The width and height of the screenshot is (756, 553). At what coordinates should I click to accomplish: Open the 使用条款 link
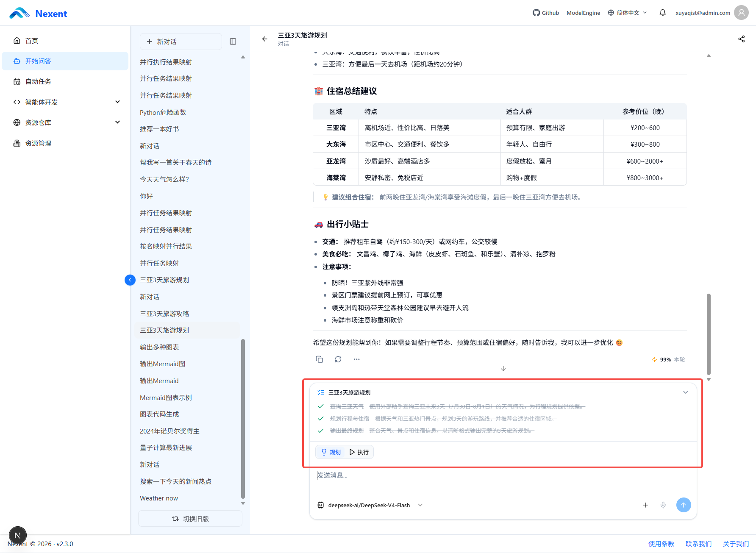coord(661,544)
